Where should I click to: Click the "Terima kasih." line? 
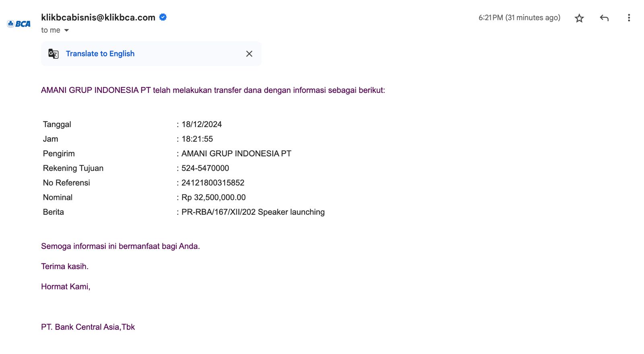(x=65, y=266)
